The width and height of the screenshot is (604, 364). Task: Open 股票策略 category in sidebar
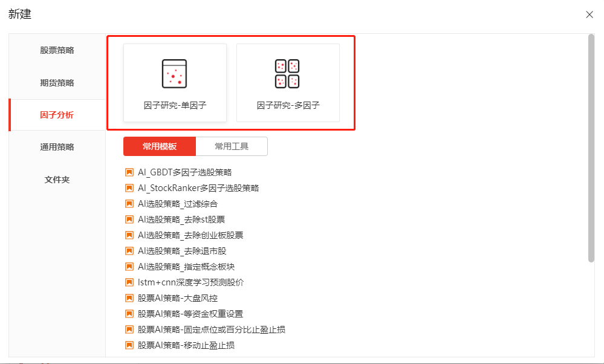(x=57, y=50)
